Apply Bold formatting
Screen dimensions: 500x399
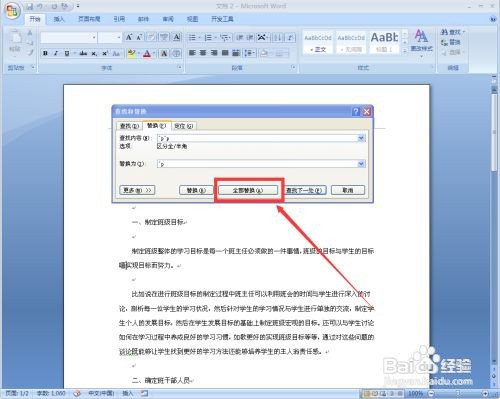point(45,53)
